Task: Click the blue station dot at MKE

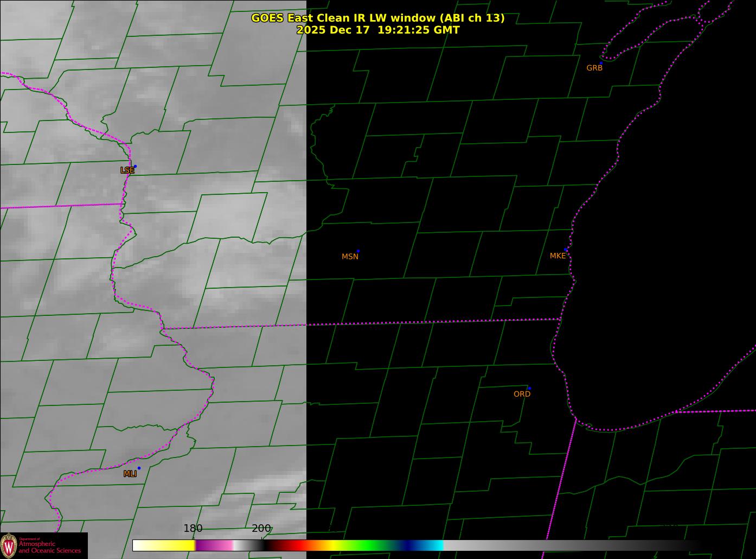Action: pyautogui.click(x=566, y=250)
